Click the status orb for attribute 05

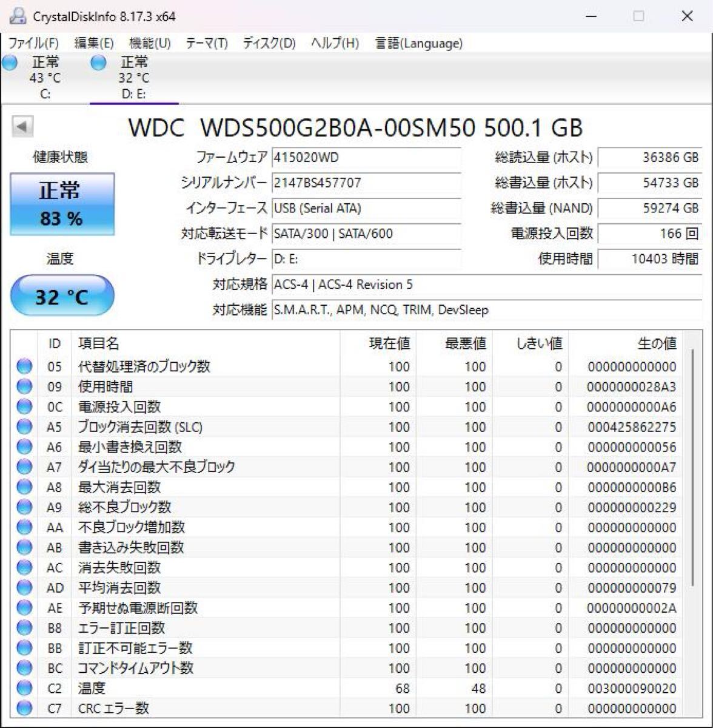point(24,366)
